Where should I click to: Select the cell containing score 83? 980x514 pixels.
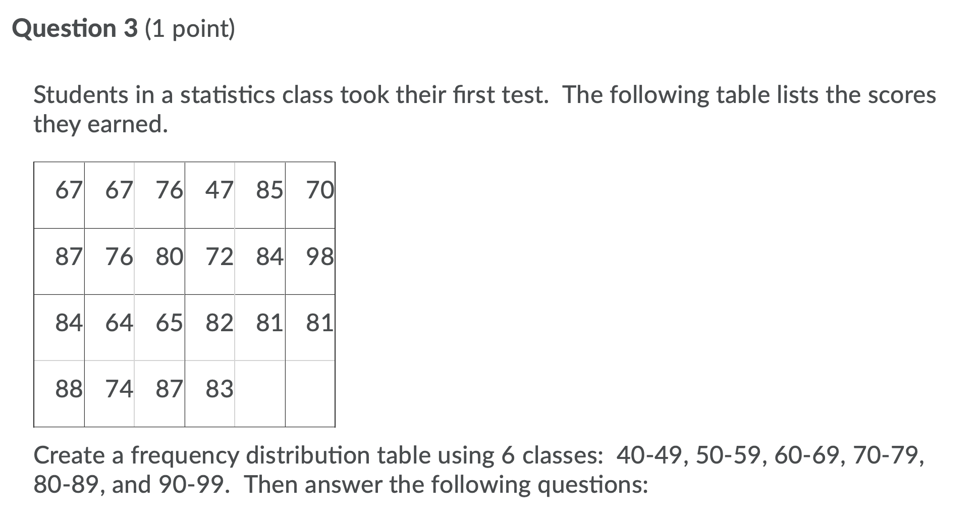tap(210, 394)
